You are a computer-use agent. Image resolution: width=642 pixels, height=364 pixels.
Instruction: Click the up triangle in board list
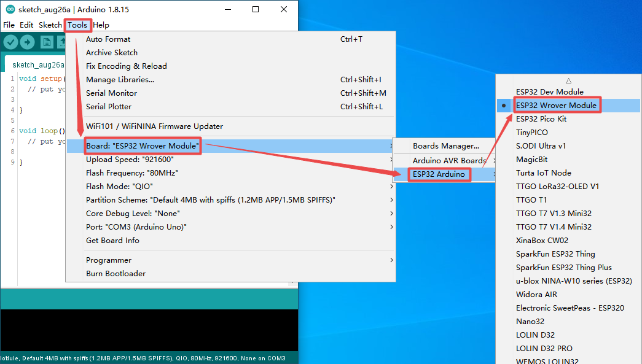tap(568, 81)
